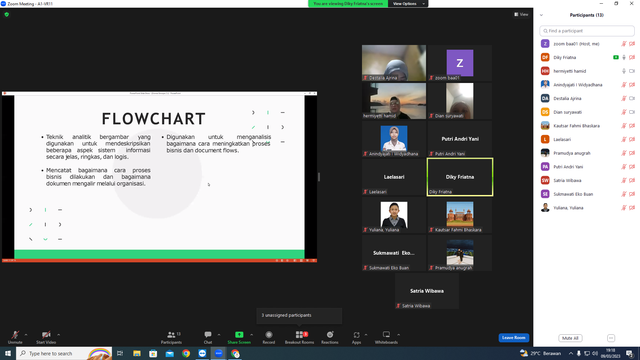Open Breakout Rooms icon
The width and height of the screenshot is (640, 360).
point(299,335)
